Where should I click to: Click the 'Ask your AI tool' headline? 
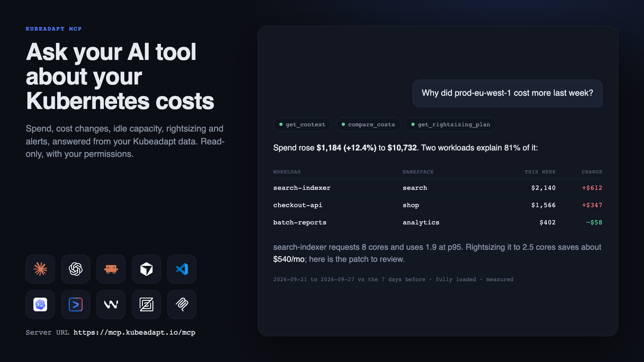(x=120, y=76)
